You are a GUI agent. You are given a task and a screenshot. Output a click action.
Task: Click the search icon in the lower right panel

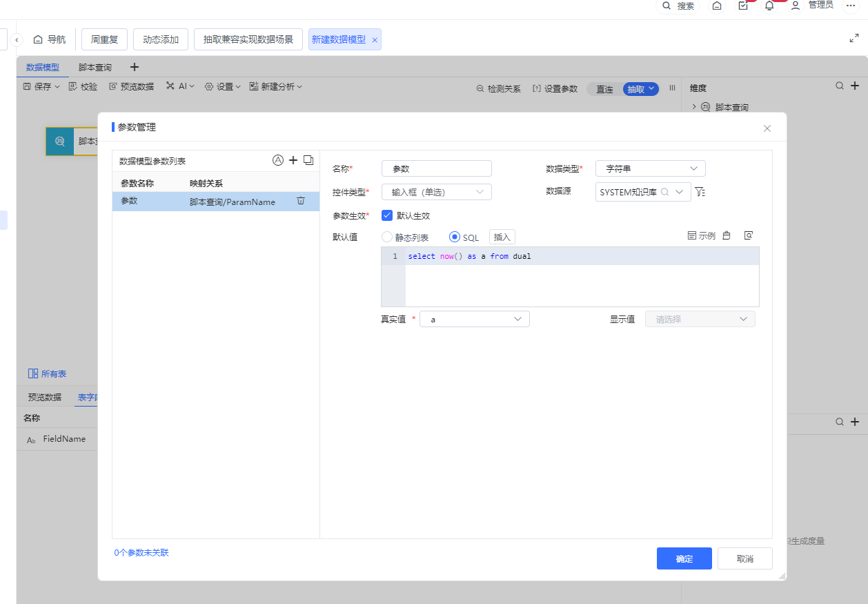point(840,422)
